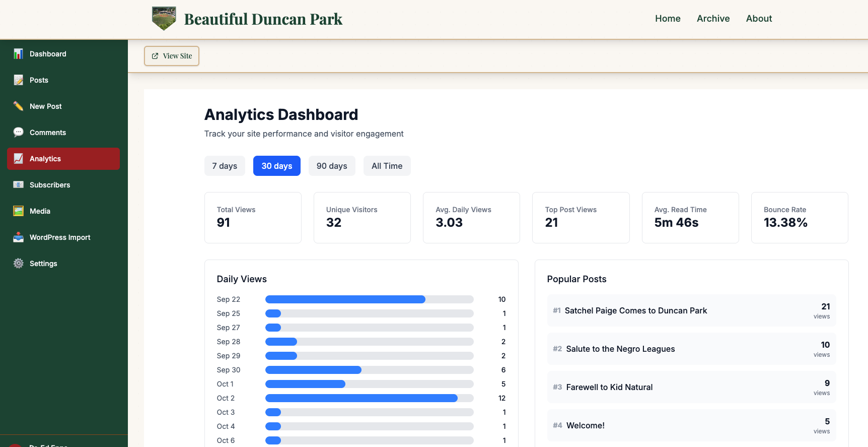This screenshot has height=447, width=868.
Task: Select the 7 days range filter
Action: pyautogui.click(x=225, y=166)
